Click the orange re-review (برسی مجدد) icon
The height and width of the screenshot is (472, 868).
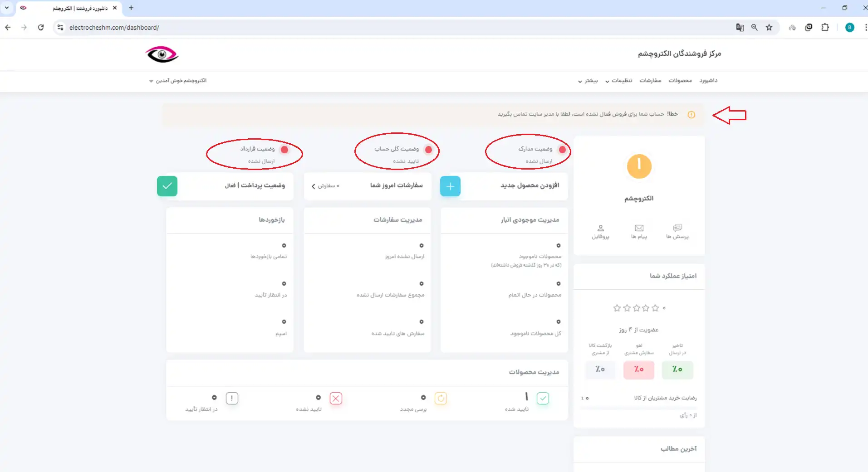tap(441, 398)
